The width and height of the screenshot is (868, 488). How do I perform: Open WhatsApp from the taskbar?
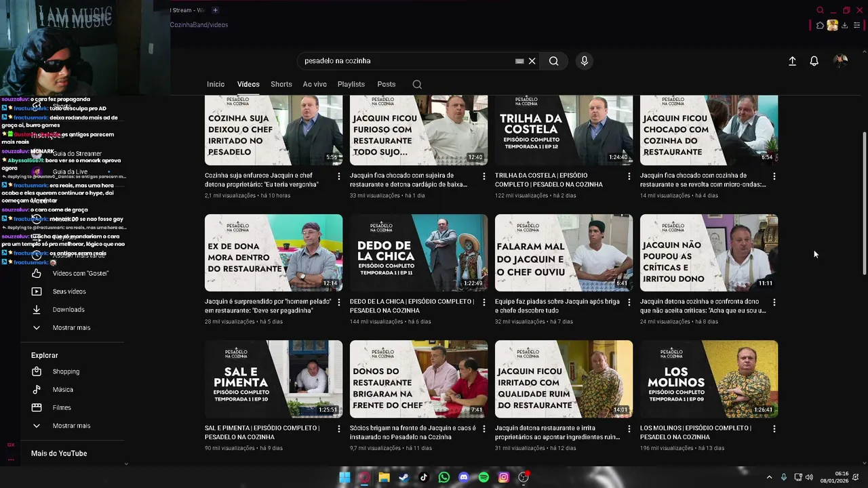[x=443, y=477]
